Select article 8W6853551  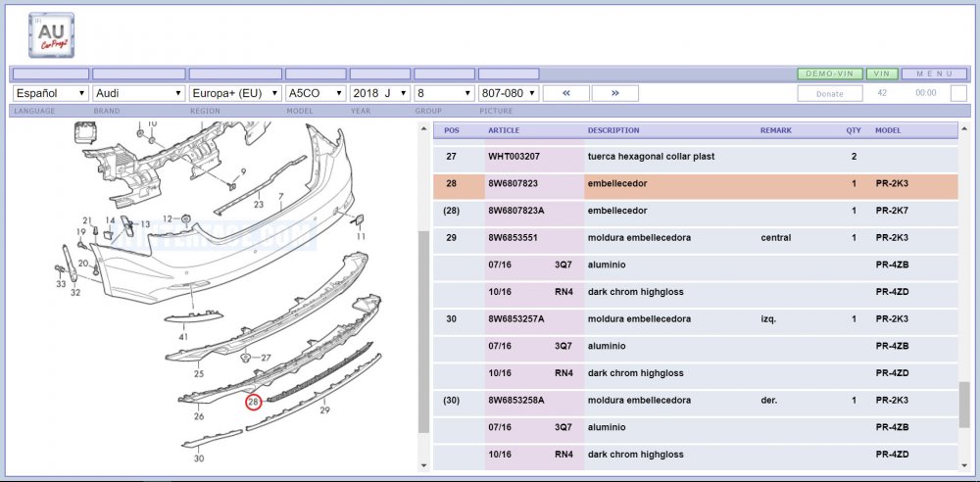(513, 237)
